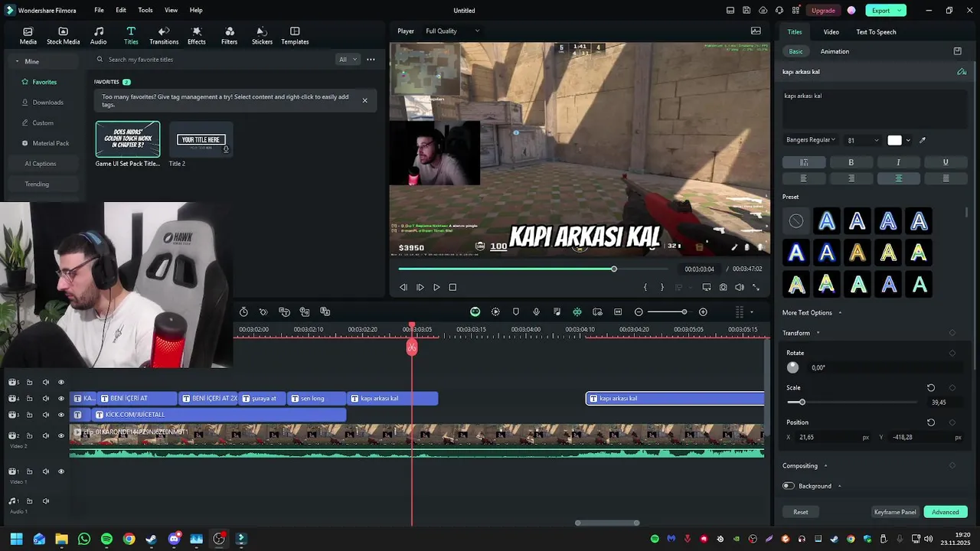Click the AI text icon beside kapı arkası kal heading
The width and height of the screenshot is (980, 551).
[962, 72]
